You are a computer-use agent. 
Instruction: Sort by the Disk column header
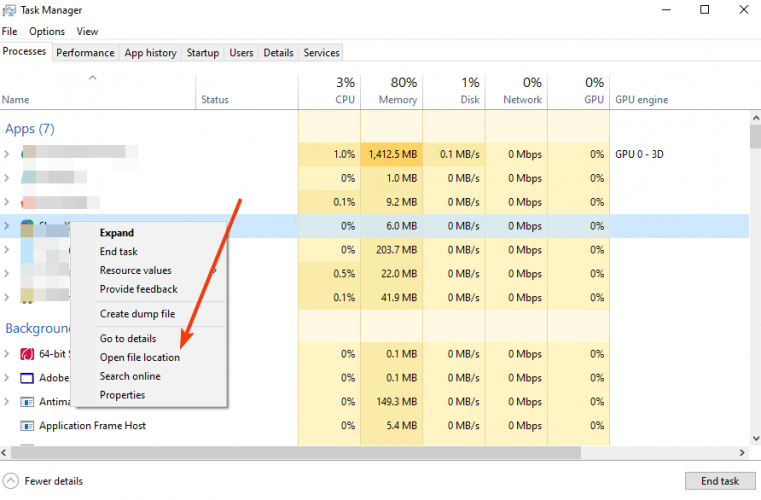(453, 92)
